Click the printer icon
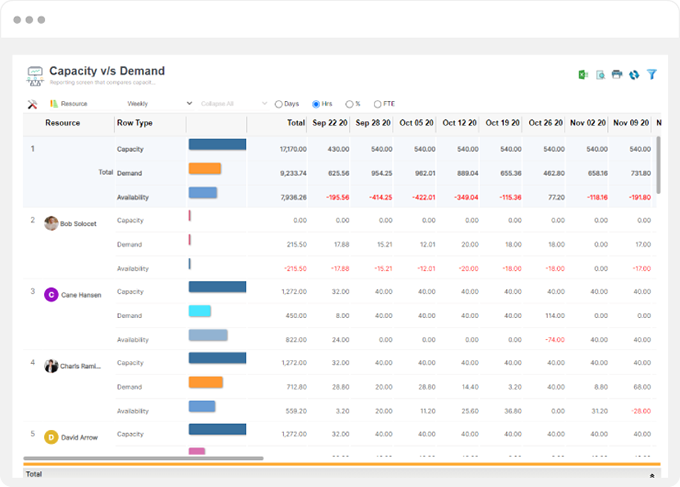The image size is (680, 487). tap(617, 75)
